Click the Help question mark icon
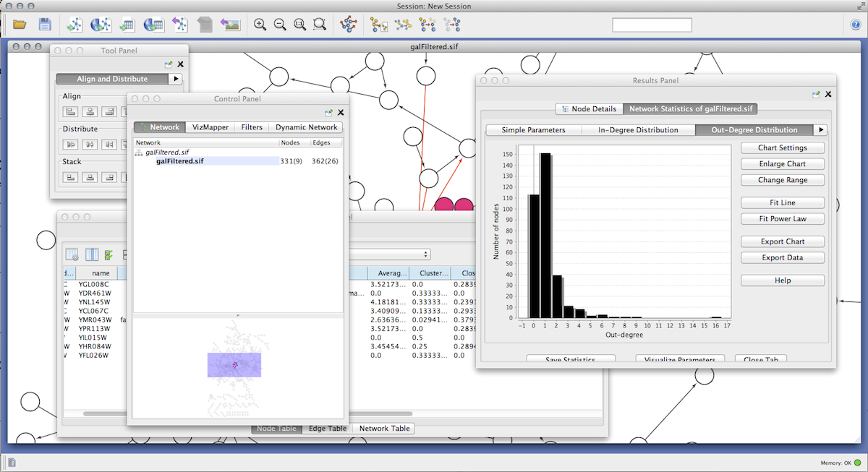Viewport: 868px width, 472px height. [x=855, y=25]
